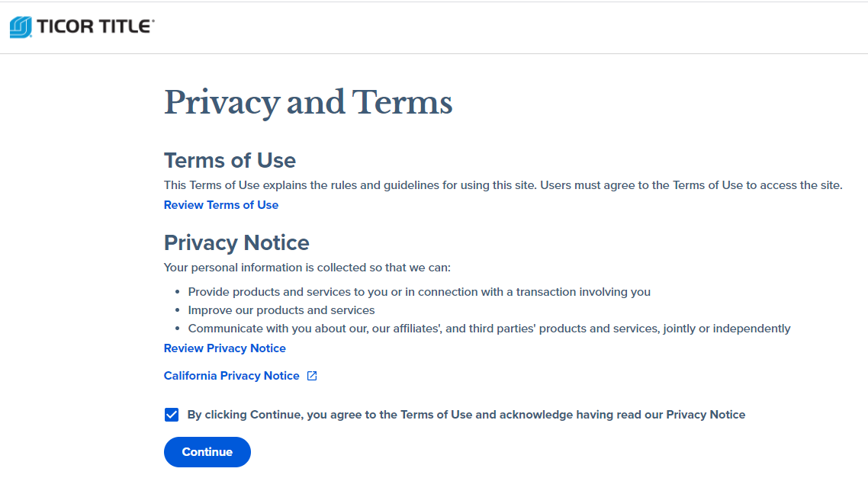
Task: Click the 'Privacy Notice' section heading
Action: pos(236,243)
